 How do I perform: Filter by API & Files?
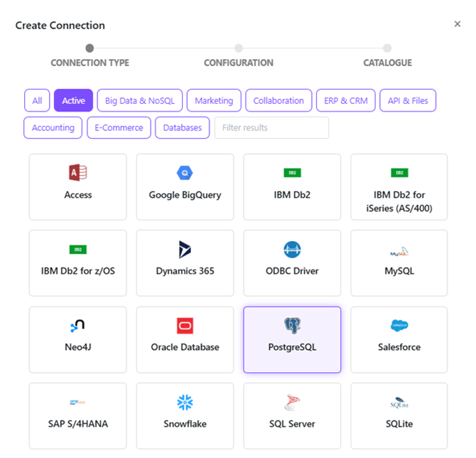tap(408, 100)
